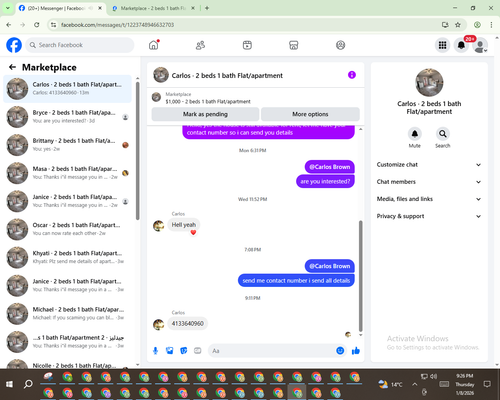Open the Friends icon in top navigation
Viewport: 500px width, 400px height.
pyautogui.click(x=200, y=45)
